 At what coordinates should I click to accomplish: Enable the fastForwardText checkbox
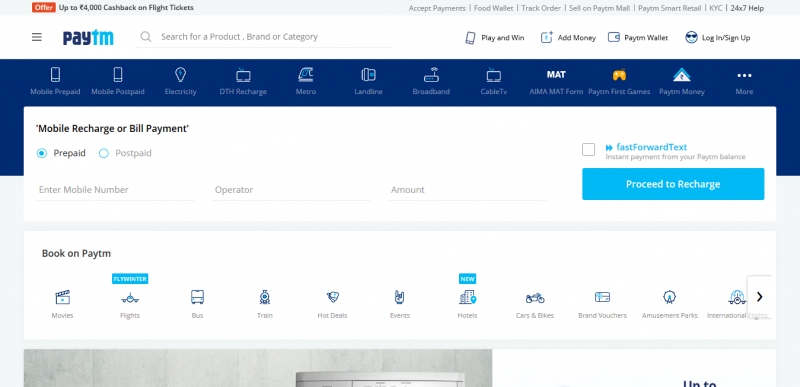tap(588, 149)
